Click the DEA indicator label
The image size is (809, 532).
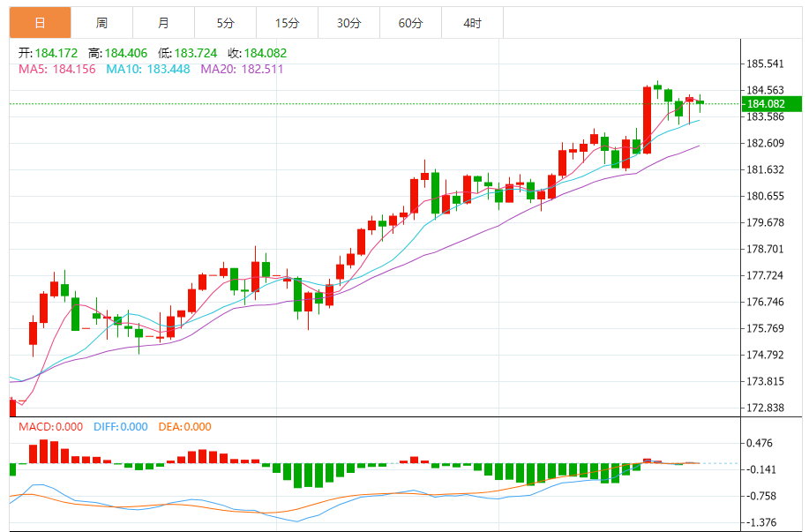[184, 427]
